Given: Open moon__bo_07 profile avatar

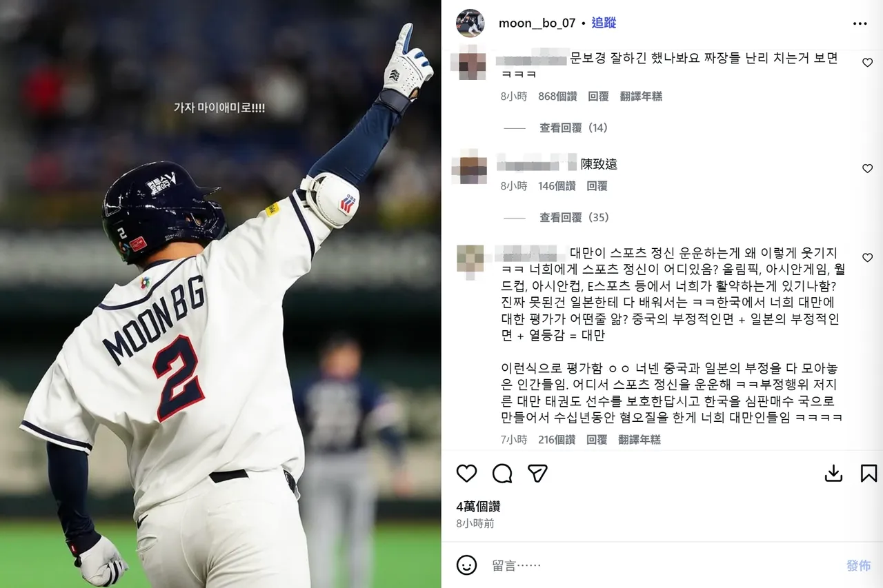Looking at the screenshot, I should click(x=470, y=23).
